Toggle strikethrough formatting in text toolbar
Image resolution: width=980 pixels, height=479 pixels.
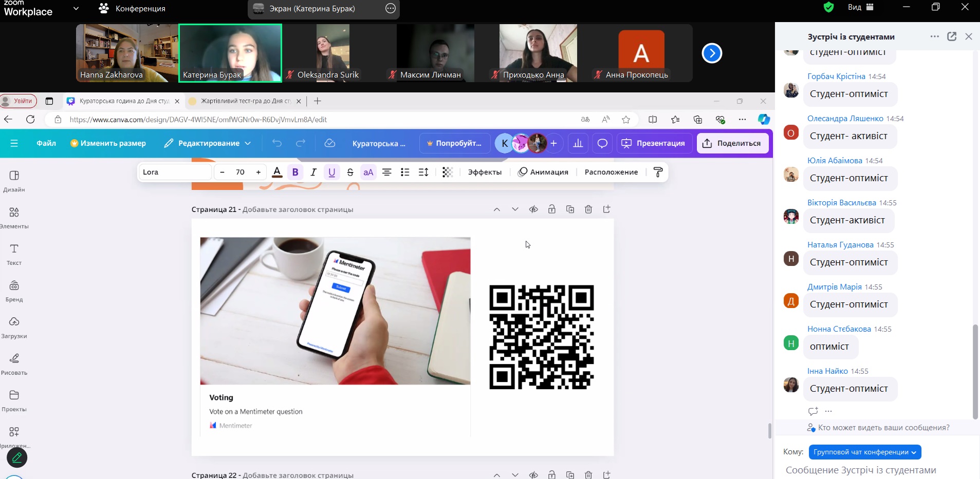point(350,172)
